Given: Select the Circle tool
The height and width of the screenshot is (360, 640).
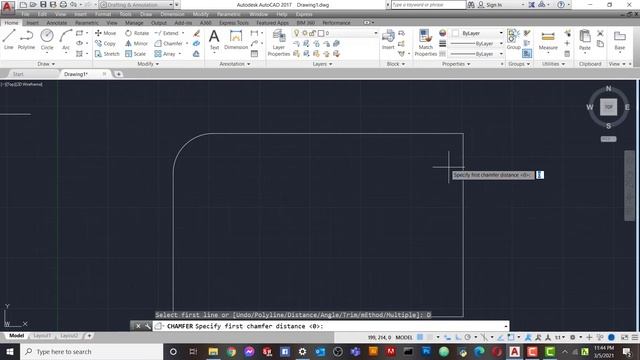Looking at the screenshot, I should 47,39.
